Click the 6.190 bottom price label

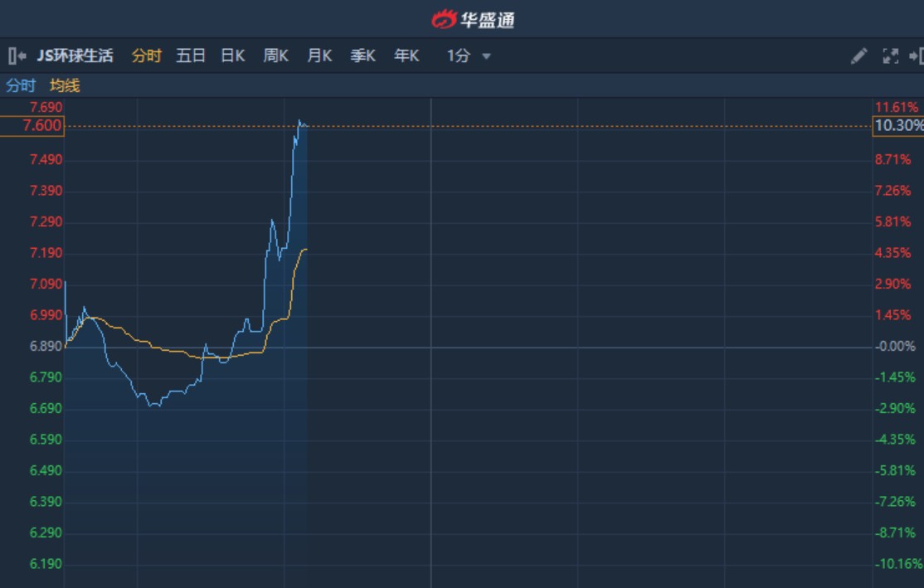tap(46, 564)
